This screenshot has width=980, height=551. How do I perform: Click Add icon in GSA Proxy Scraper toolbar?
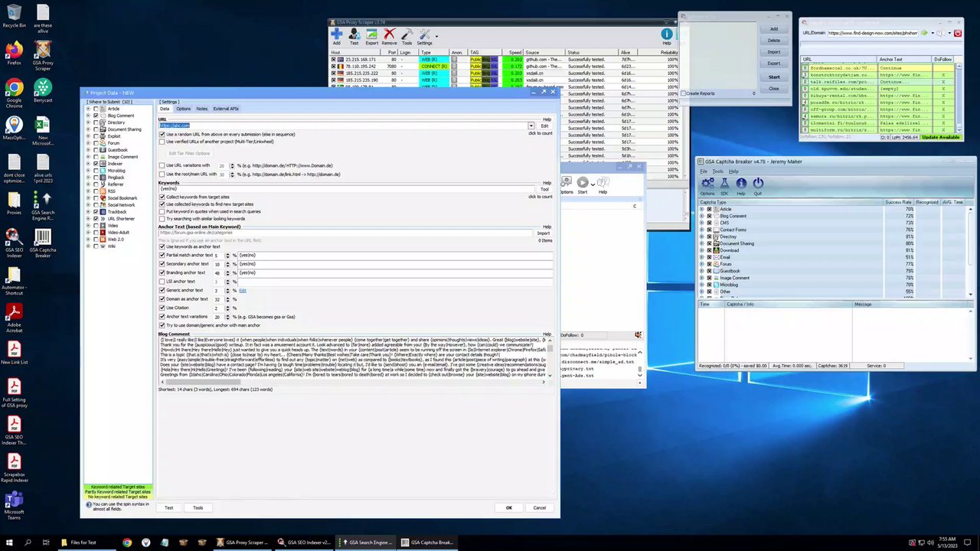click(x=336, y=35)
